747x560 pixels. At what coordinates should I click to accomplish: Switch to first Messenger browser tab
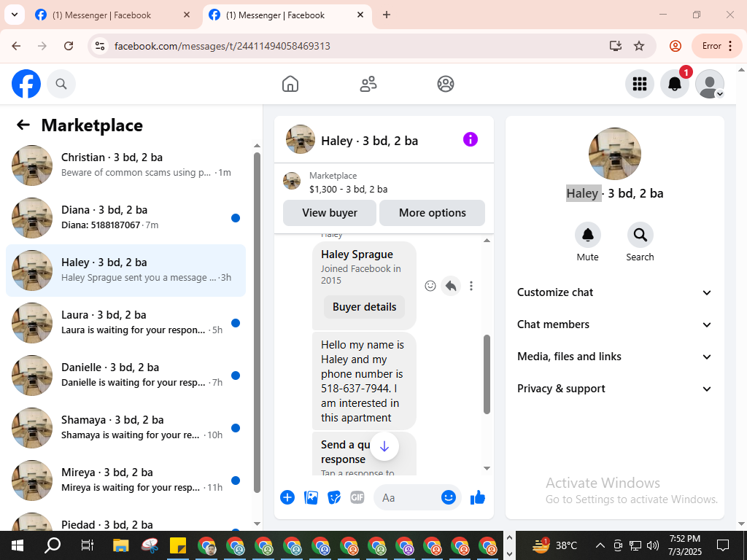pyautogui.click(x=113, y=15)
